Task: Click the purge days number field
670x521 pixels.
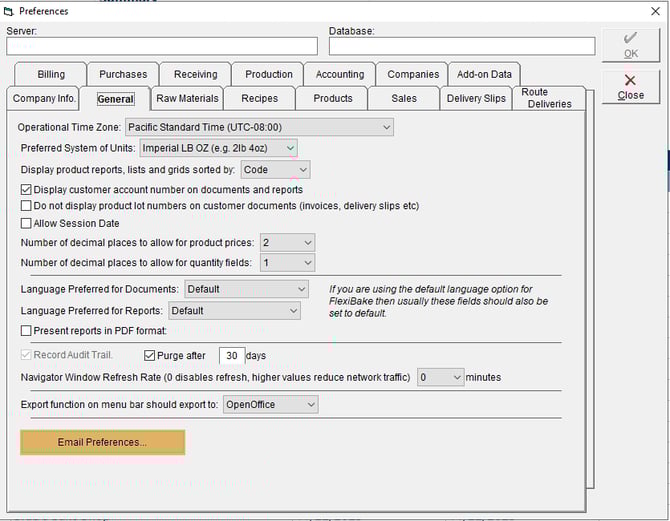Action: click(x=232, y=356)
